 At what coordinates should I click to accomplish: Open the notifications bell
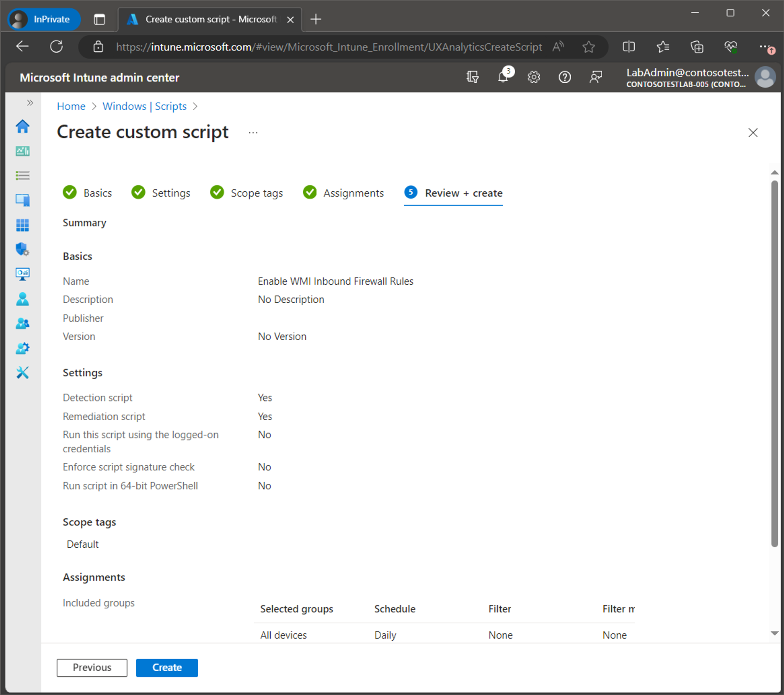tap(504, 77)
